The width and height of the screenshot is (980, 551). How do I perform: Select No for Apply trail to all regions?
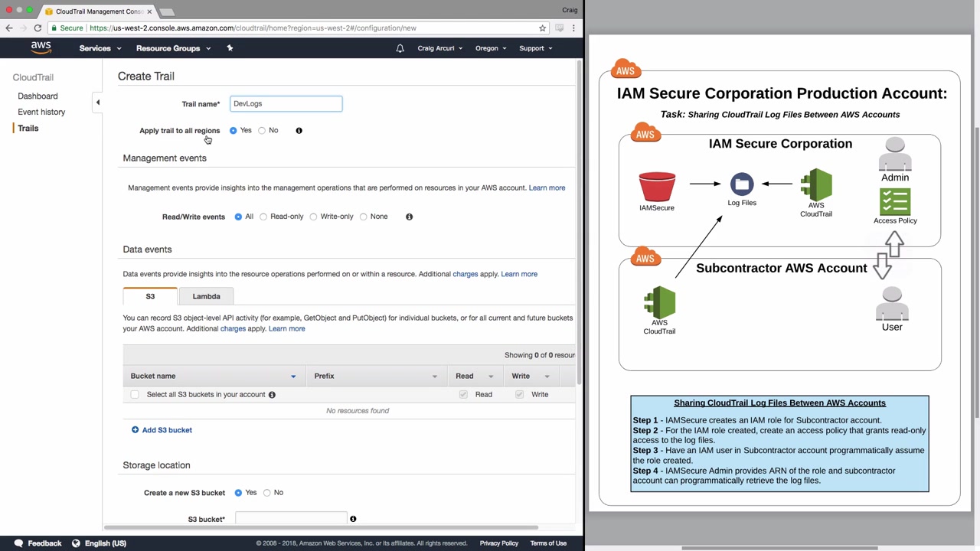coord(262,131)
